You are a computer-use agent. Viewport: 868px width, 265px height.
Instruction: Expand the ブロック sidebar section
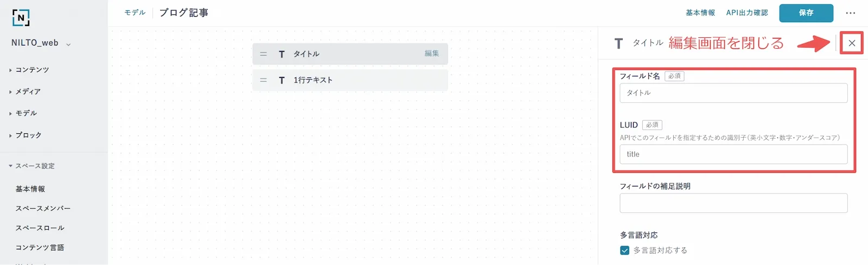(25, 135)
